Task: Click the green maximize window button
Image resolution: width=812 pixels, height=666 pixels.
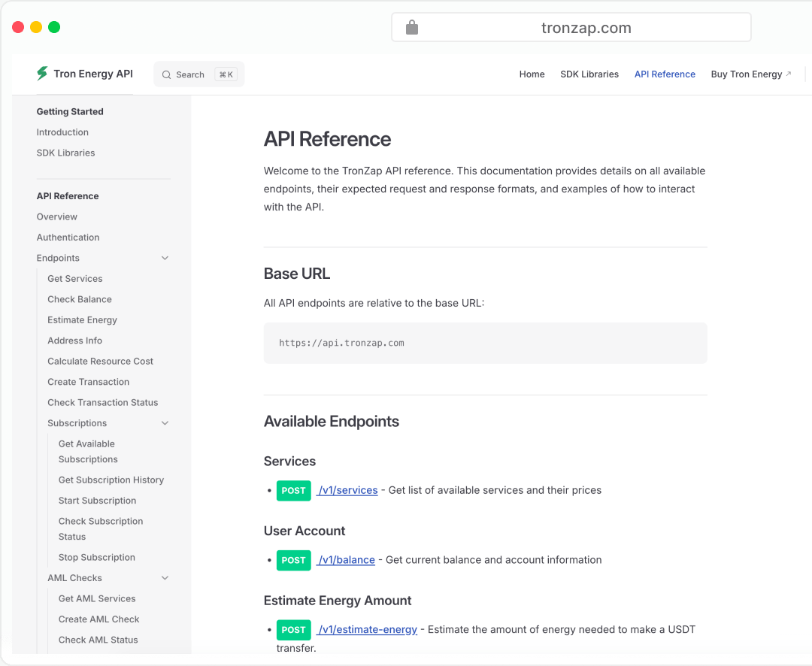Action: click(x=54, y=27)
